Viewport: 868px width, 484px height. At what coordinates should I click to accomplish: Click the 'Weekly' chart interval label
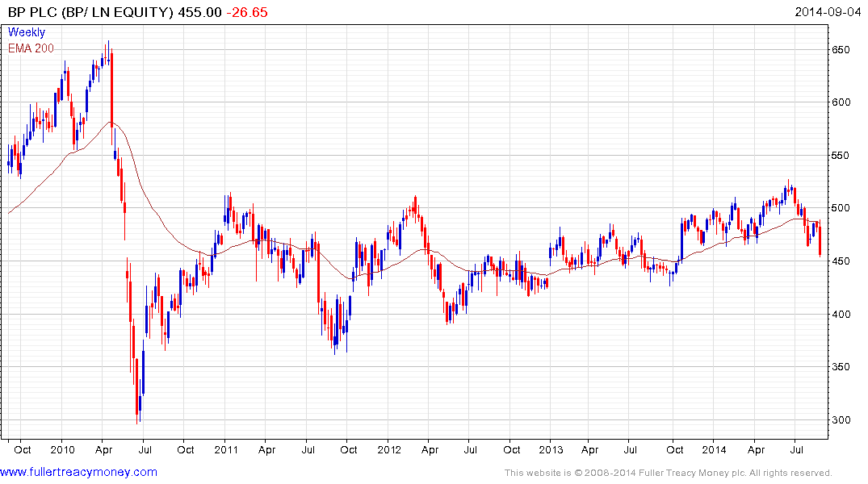click(x=26, y=32)
